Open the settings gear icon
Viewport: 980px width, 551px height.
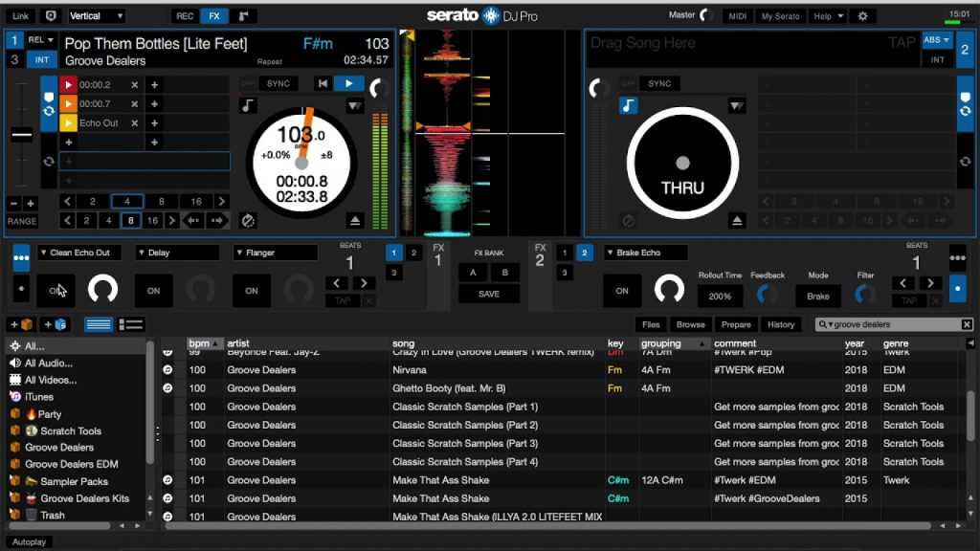click(862, 16)
